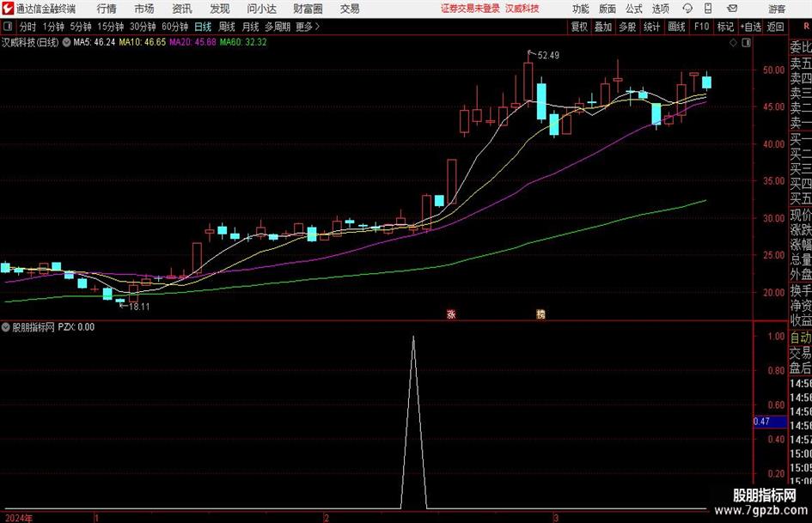The image size is (812, 523).
Task: Click the MA60: 32.32 label
Action: (x=243, y=42)
